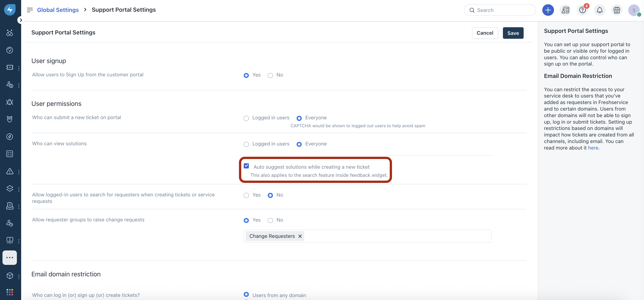Open the Problems bug icon in sidebar
Screen dimensions: 644x300
tap(10, 102)
